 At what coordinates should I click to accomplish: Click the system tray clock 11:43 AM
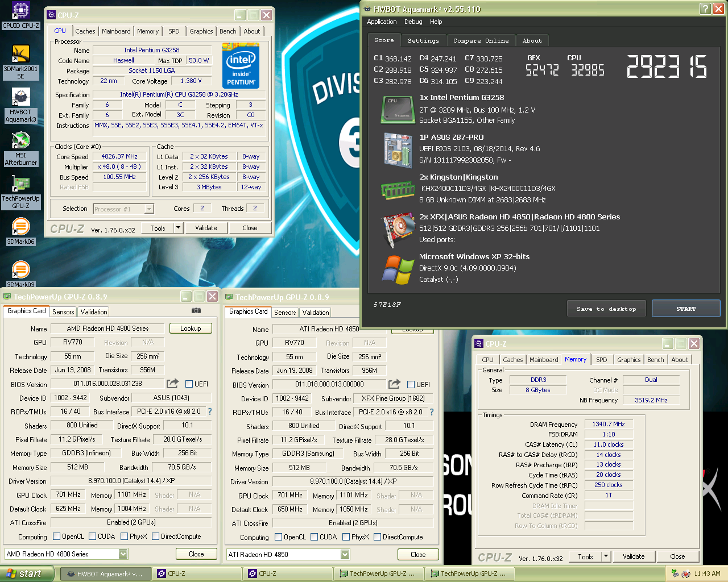[707, 574]
